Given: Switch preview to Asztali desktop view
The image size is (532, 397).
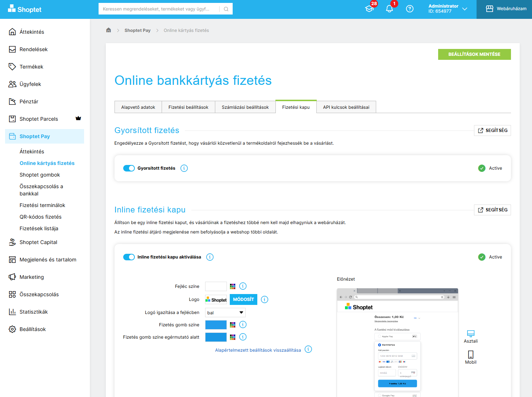Looking at the screenshot, I should pyautogui.click(x=471, y=337).
